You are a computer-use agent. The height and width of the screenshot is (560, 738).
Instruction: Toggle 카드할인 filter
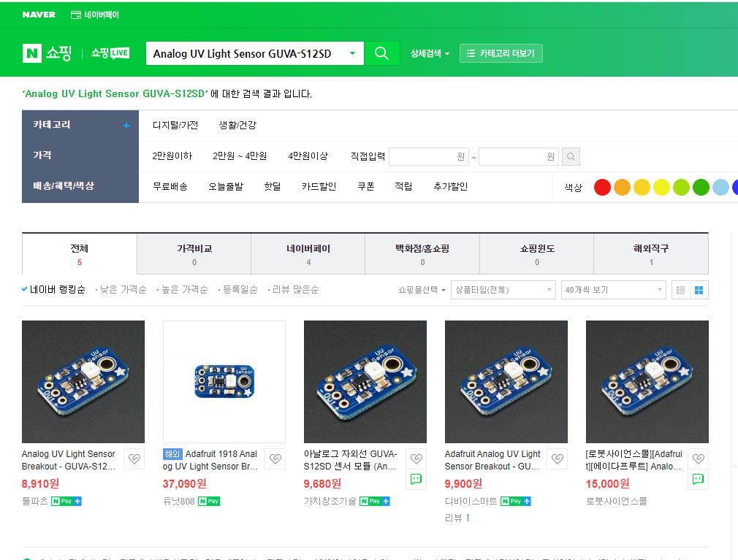pyautogui.click(x=319, y=187)
